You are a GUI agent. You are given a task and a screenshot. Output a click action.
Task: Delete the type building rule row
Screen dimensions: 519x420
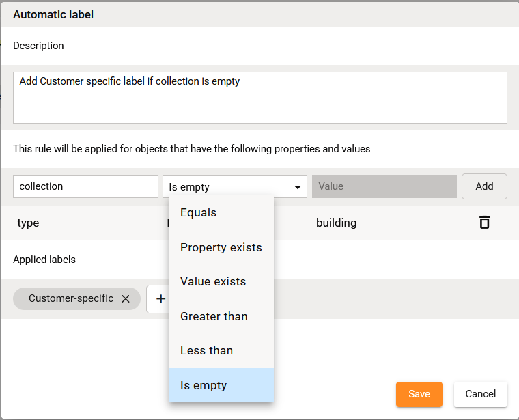(x=484, y=223)
